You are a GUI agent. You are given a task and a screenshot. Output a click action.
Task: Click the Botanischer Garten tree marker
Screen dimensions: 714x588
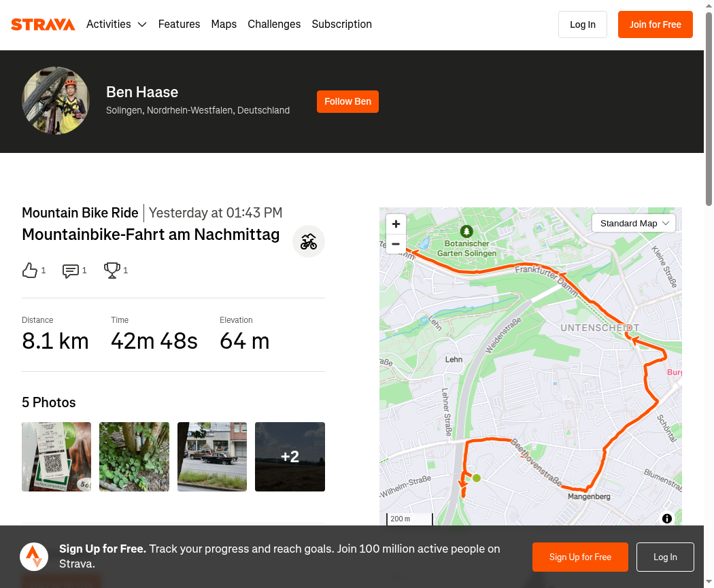[x=466, y=231]
